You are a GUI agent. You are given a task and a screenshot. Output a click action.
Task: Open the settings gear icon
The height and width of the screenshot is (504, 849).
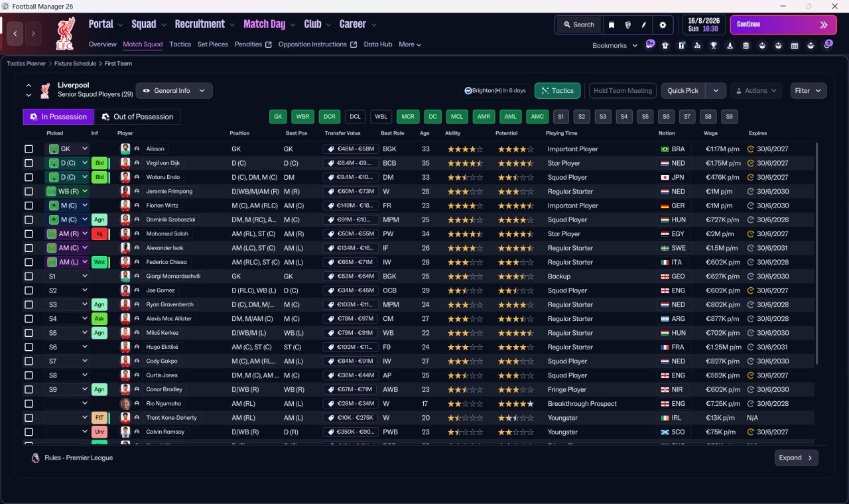coord(663,25)
